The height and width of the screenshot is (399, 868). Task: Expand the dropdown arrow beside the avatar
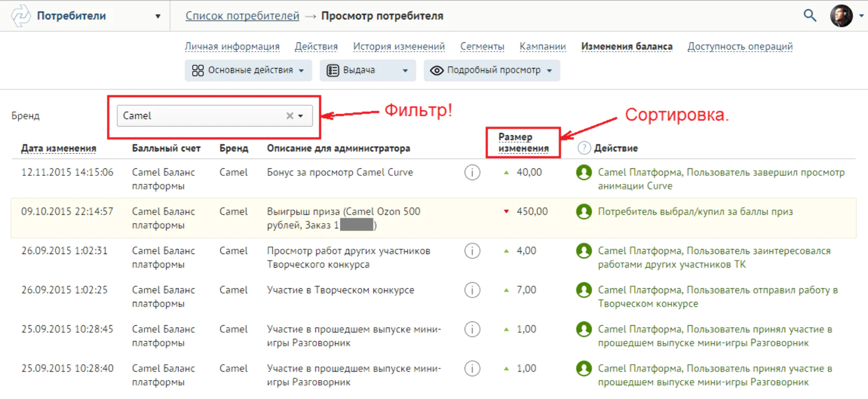861,16
